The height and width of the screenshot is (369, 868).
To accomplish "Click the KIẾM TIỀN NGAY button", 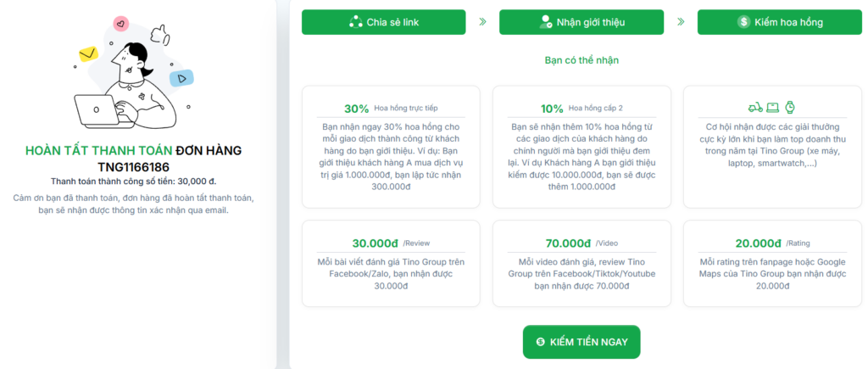I will [x=581, y=341].
